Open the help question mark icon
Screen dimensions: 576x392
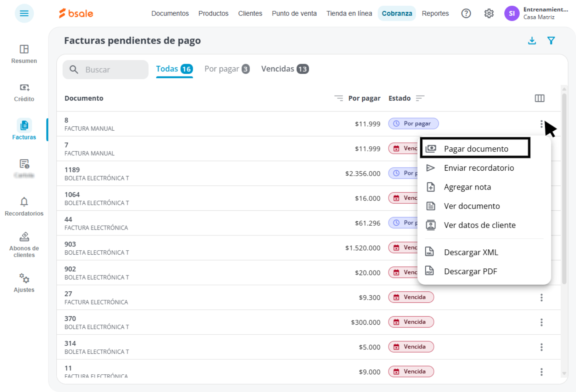[x=466, y=13]
